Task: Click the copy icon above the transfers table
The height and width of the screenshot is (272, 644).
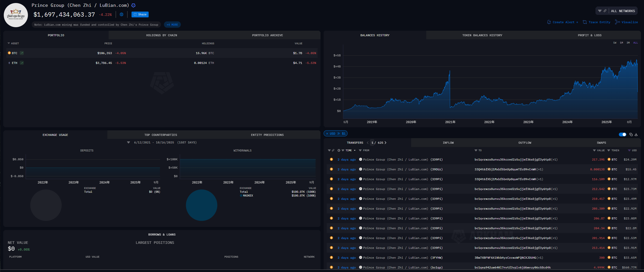Action: (x=631, y=135)
